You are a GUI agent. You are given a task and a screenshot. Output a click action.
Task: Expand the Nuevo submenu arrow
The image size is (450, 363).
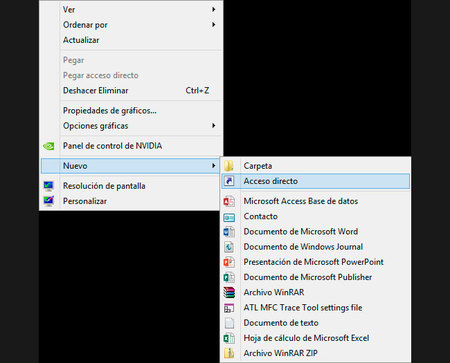(213, 166)
